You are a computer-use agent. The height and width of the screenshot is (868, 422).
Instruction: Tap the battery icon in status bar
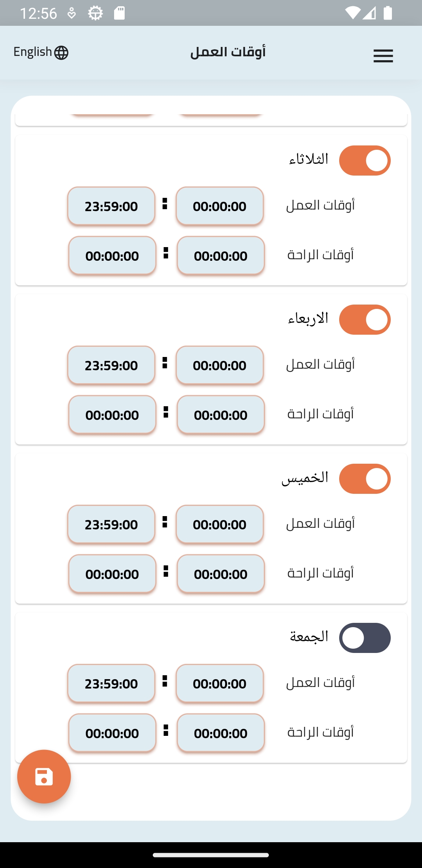pyautogui.click(x=388, y=13)
